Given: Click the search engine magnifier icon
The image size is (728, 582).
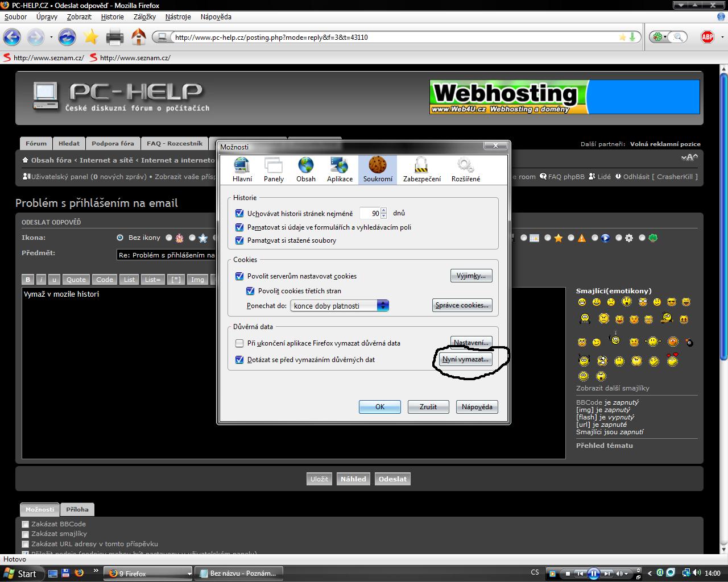Looking at the screenshot, I should point(678,37).
